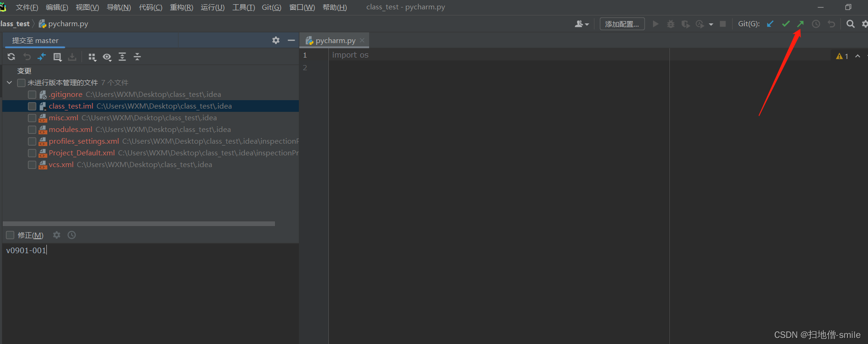Open commit panel gear options
This screenshot has width=868, height=344.
[276, 40]
